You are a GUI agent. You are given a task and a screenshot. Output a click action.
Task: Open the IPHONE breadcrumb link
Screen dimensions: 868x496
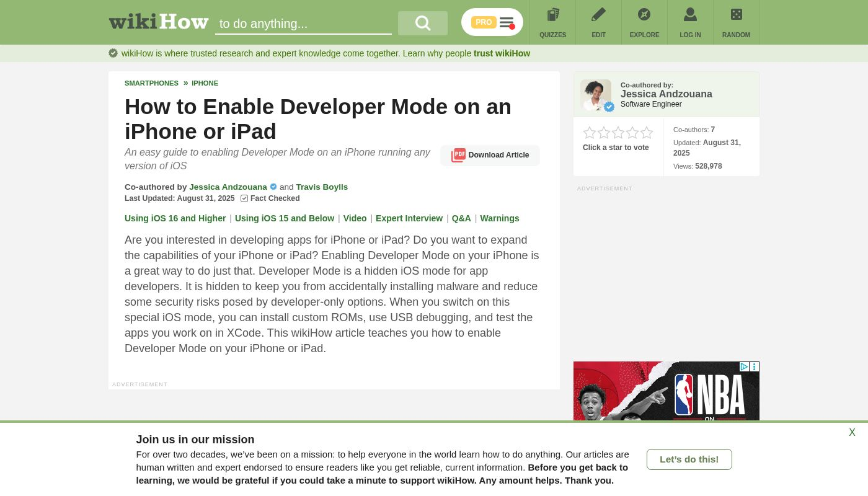click(205, 83)
